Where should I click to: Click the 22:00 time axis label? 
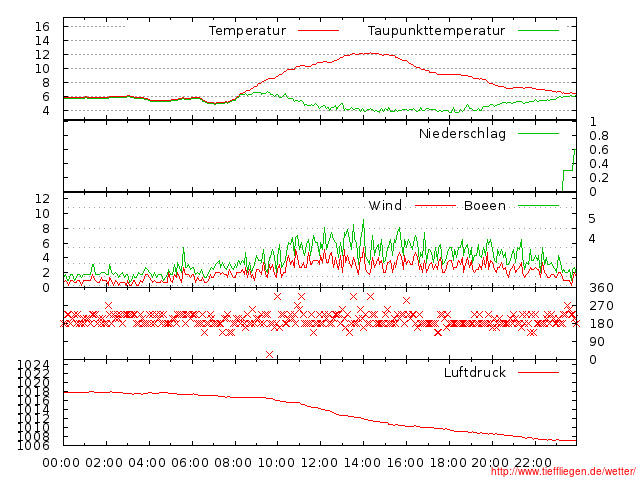pyautogui.click(x=533, y=463)
